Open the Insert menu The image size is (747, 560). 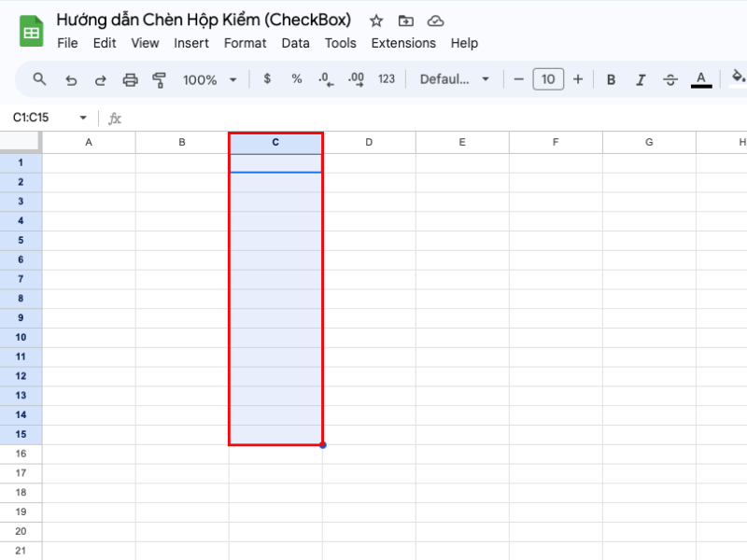click(191, 43)
